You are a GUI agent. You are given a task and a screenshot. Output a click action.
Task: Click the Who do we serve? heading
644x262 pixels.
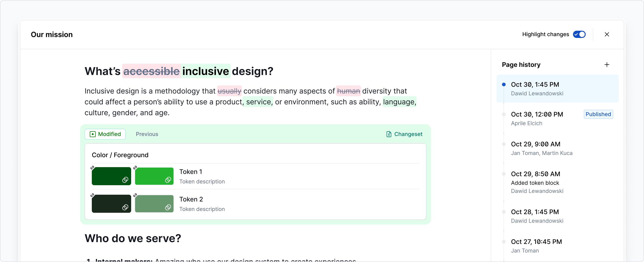coord(133,238)
